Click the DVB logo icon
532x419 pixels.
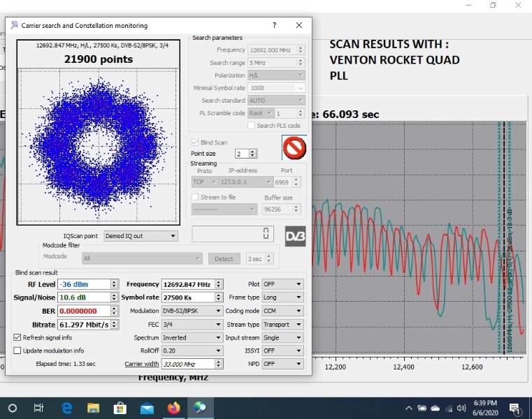[295, 236]
